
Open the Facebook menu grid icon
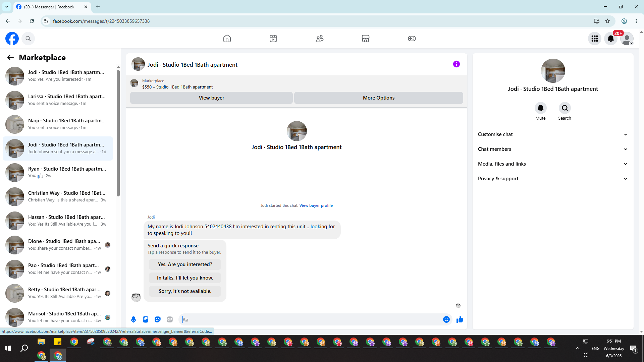coord(595,39)
